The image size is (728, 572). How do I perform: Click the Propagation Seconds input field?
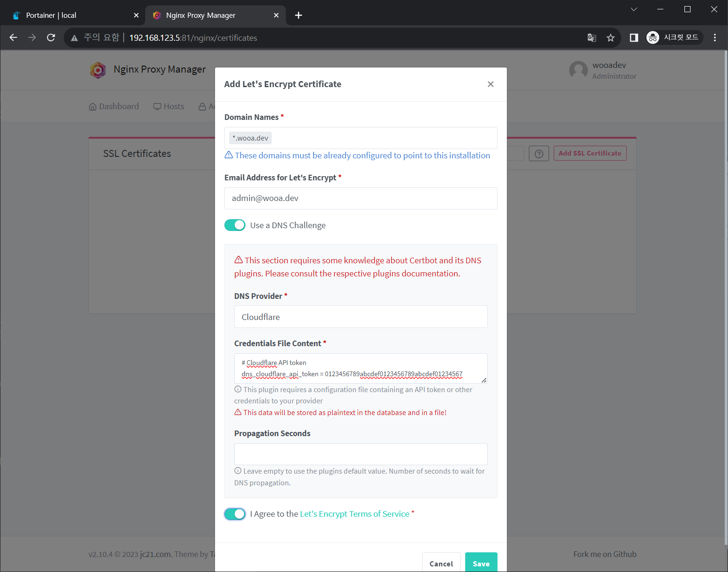[361, 454]
